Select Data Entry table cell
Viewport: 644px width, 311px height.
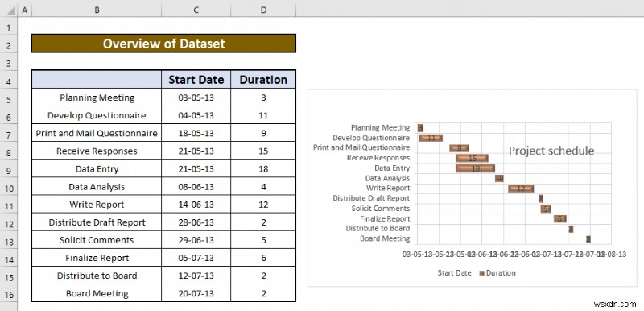click(97, 169)
